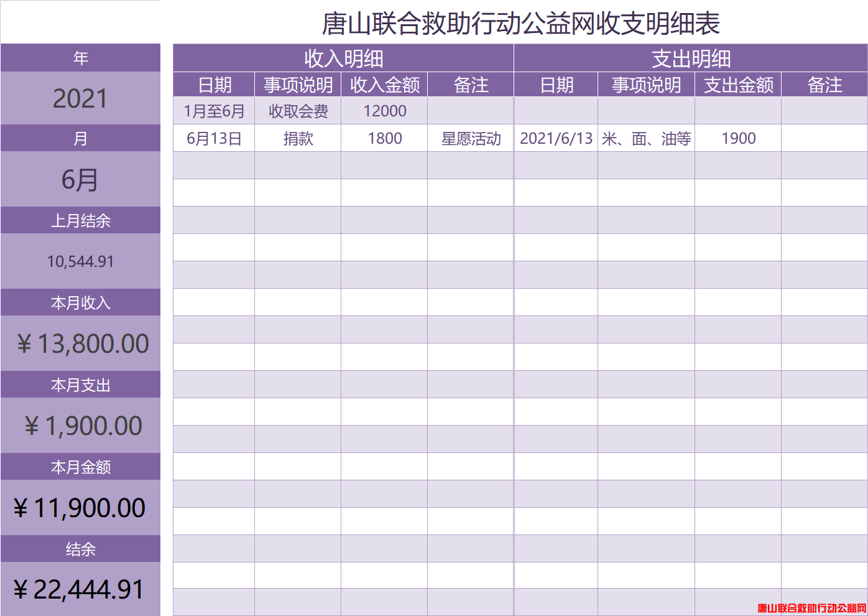868x616 pixels.
Task: Click the 星愿活动 remark cell
Action: click(x=471, y=138)
